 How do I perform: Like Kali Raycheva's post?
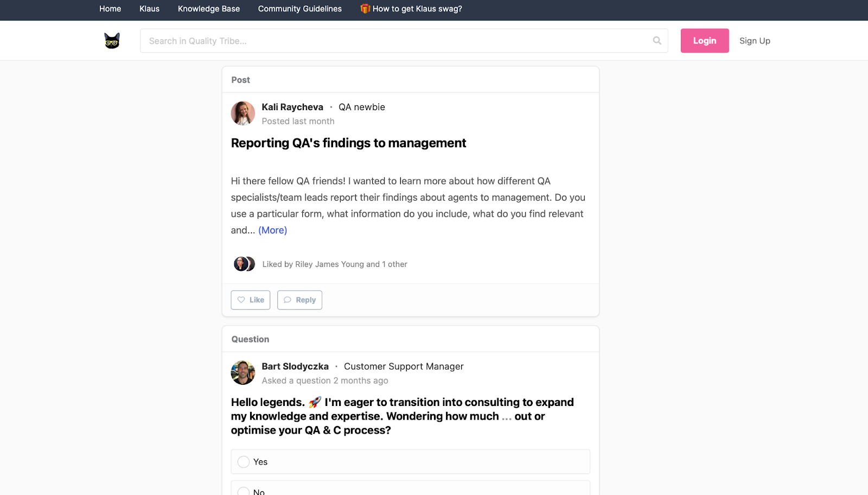(x=251, y=300)
